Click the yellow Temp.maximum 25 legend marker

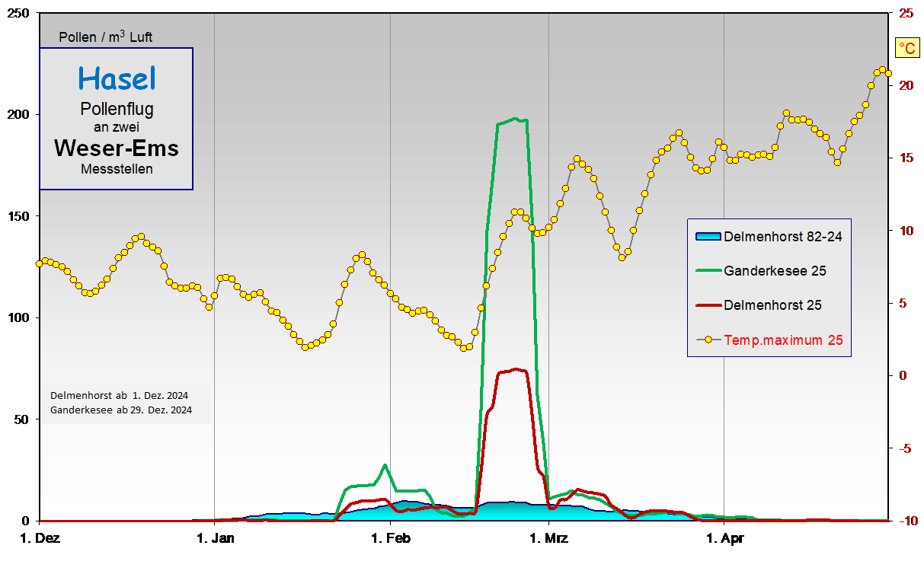[708, 340]
